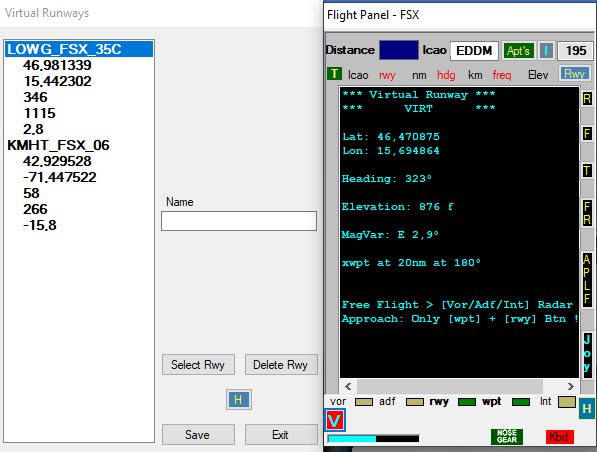Toggle the adf indicator
Viewport: 597px width, 452px height.
click(415, 402)
